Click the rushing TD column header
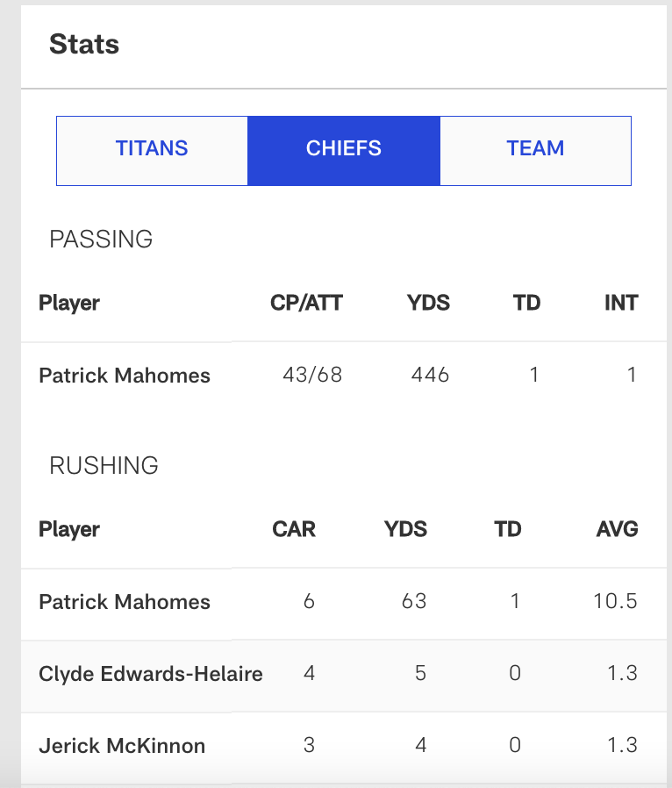Viewport: 672px width, 788px height. (507, 530)
